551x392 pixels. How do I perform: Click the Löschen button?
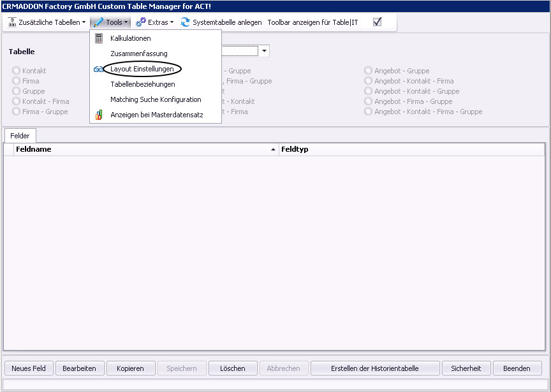(x=233, y=368)
